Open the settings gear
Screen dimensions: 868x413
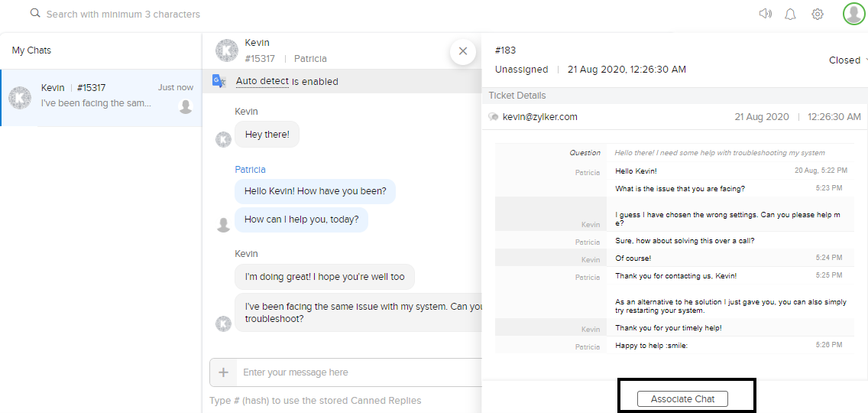point(818,14)
